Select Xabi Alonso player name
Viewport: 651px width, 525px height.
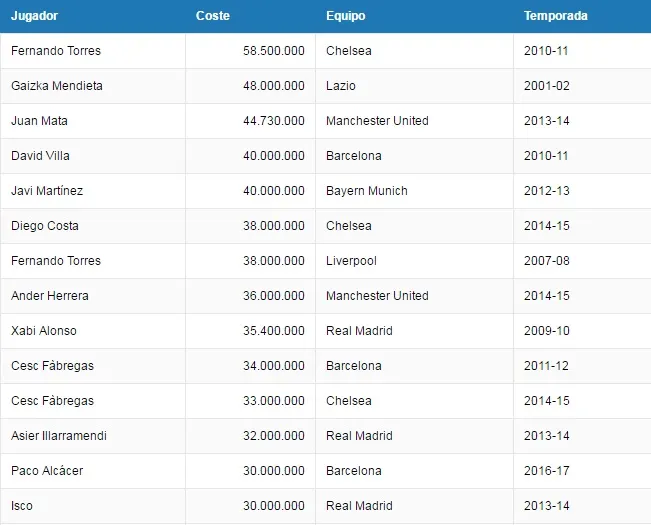44,331
